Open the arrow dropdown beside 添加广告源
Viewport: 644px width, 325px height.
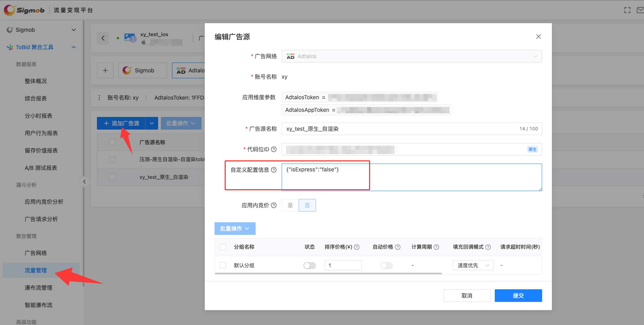coord(152,123)
